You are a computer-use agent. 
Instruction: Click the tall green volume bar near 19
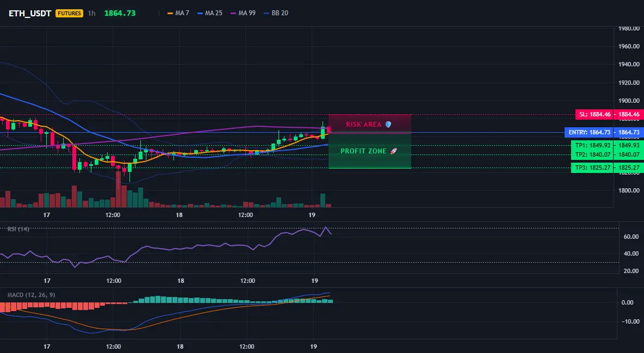coord(323,201)
